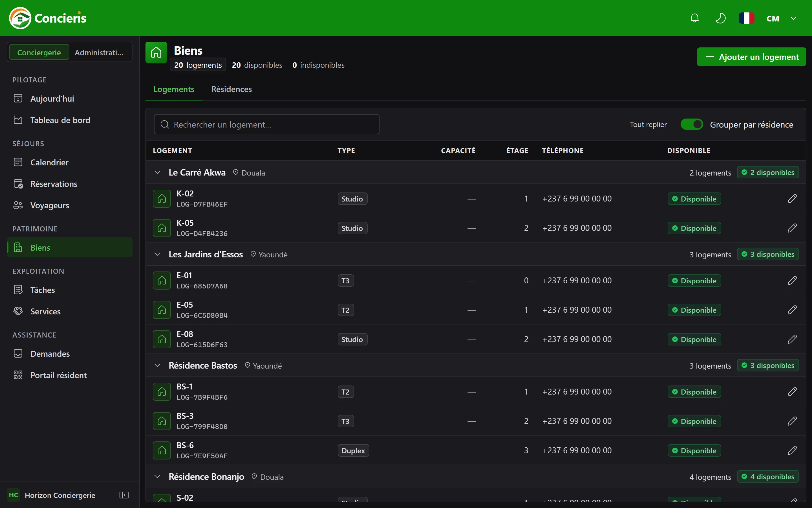Edit the E-08 logement

[x=792, y=339]
